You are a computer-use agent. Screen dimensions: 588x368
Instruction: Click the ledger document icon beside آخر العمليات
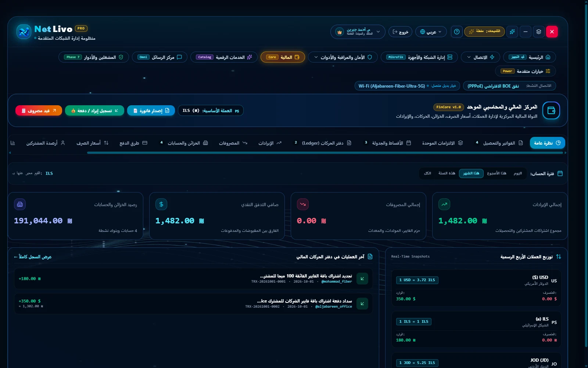(x=370, y=256)
